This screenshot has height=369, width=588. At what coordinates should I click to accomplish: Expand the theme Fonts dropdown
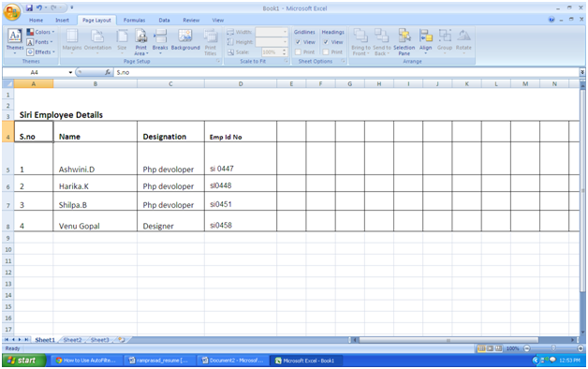point(39,42)
